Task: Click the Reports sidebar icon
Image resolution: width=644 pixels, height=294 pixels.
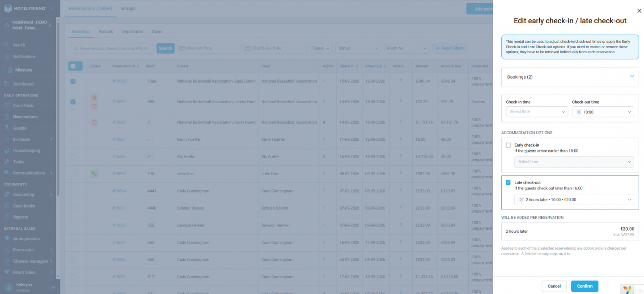Action: pyautogui.click(x=7, y=217)
